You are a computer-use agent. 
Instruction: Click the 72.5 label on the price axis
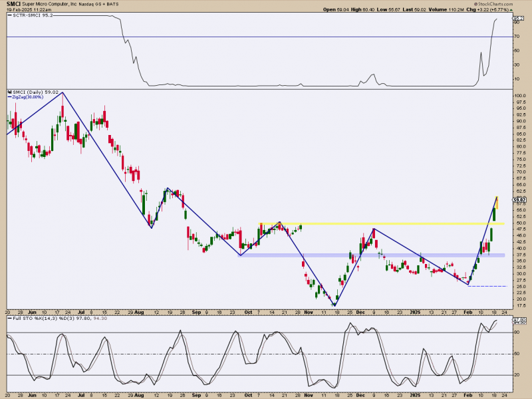point(520,166)
